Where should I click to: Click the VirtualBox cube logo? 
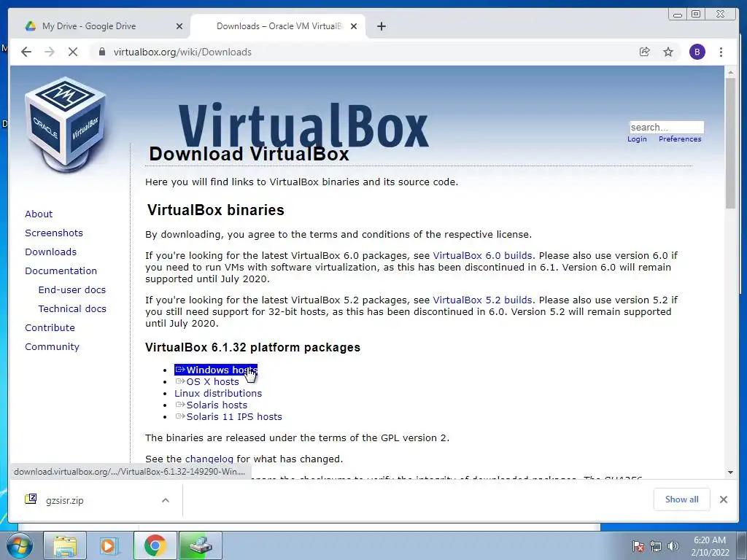pos(66,125)
